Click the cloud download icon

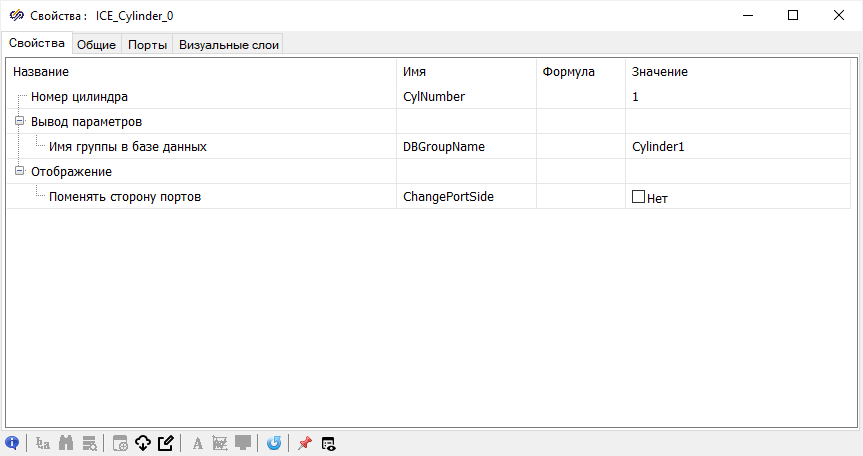(x=142, y=443)
